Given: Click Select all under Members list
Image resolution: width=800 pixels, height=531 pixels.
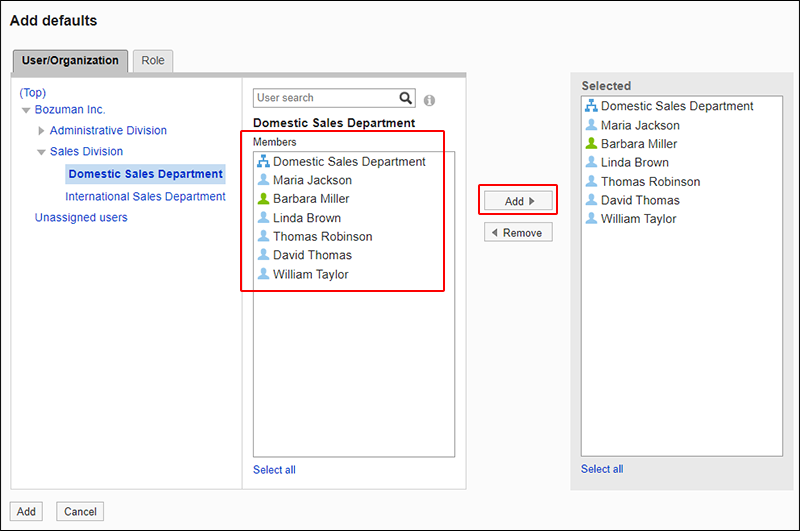Looking at the screenshot, I should click(274, 470).
